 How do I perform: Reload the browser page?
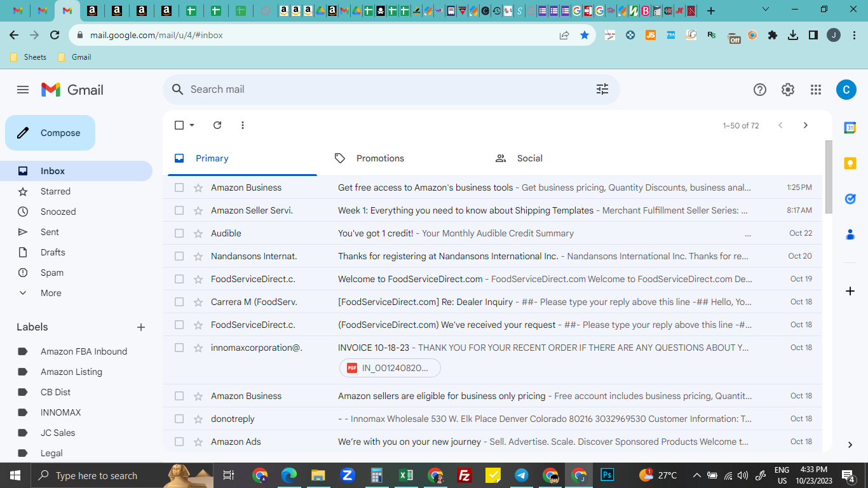coord(55,36)
